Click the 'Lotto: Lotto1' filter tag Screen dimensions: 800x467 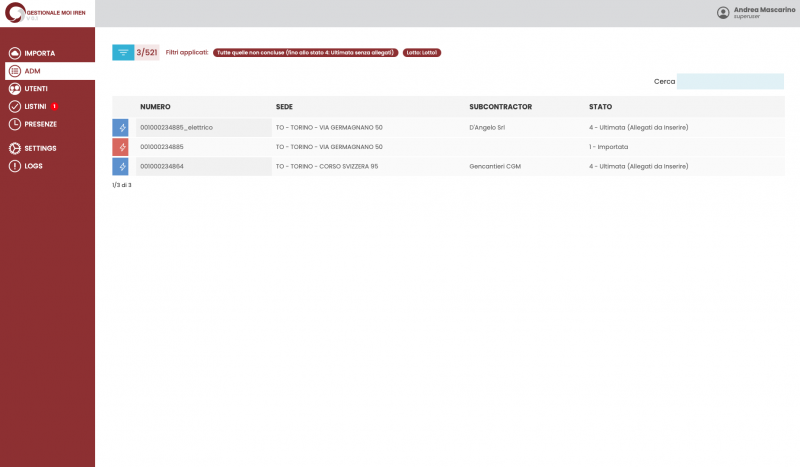coord(422,52)
